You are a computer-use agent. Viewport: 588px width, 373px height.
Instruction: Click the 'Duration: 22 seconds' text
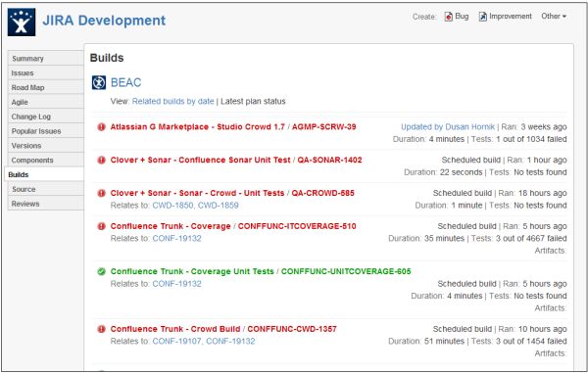tap(443, 172)
